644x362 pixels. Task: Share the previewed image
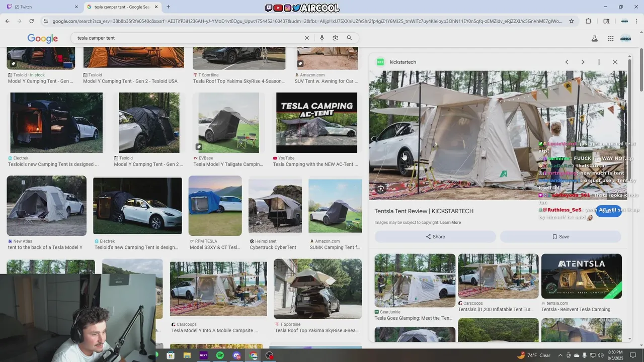(435, 237)
